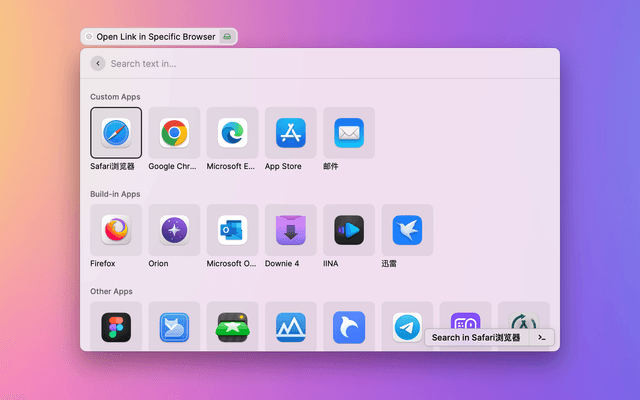The image size is (640, 400).
Task: Pick the Figma app in Other Apps
Action: click(x=116, y=326)
